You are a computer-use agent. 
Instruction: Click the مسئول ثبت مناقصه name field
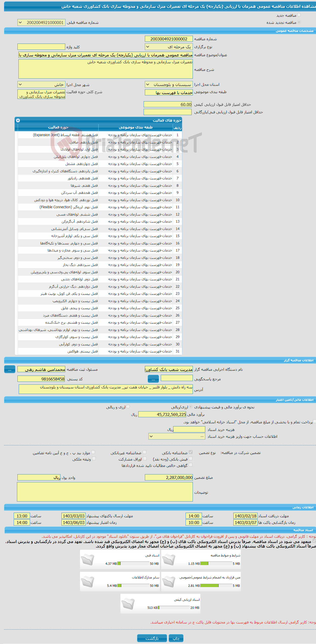(41, 369)
